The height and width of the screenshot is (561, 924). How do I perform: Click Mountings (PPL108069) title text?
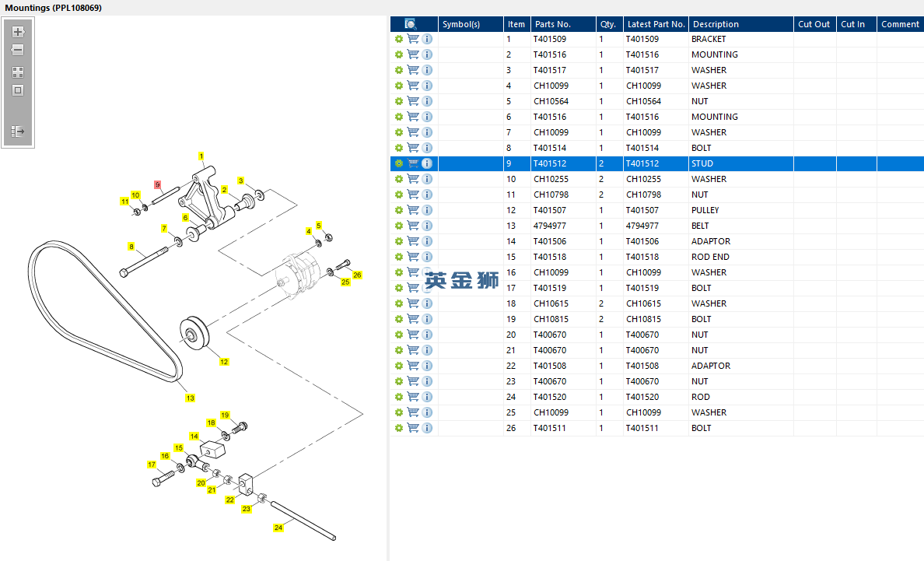point(53,8)
